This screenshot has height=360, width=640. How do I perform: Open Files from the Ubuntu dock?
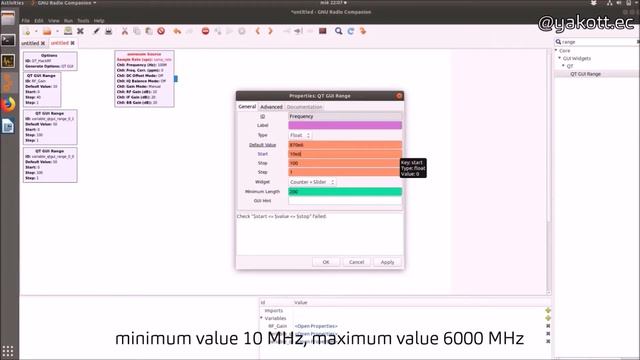pos(8,19)
